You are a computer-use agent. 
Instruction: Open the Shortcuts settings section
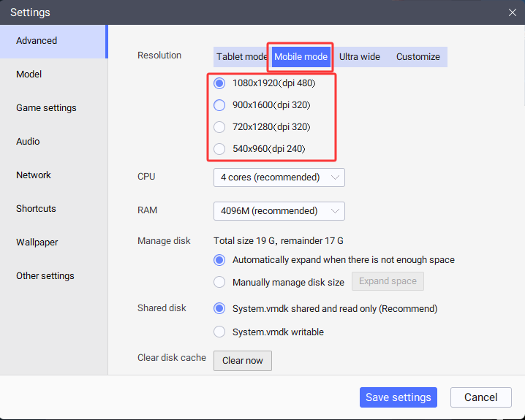coord(36,209)
